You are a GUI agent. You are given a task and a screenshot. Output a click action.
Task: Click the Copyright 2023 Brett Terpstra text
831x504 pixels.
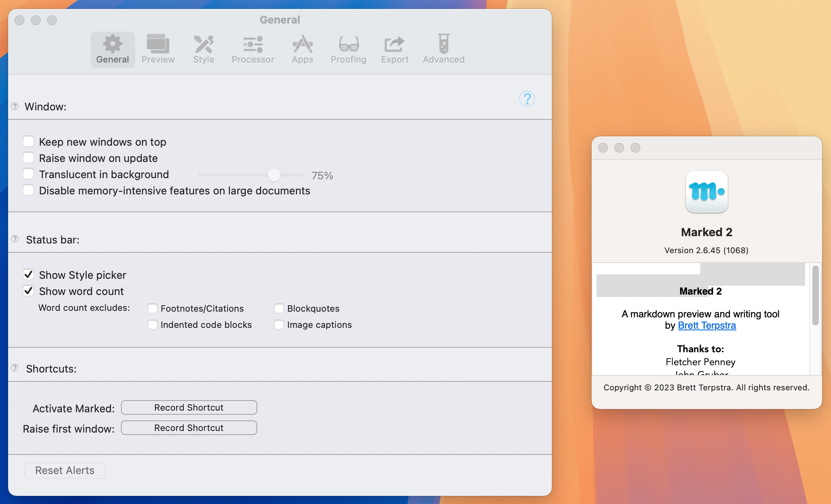706,388
